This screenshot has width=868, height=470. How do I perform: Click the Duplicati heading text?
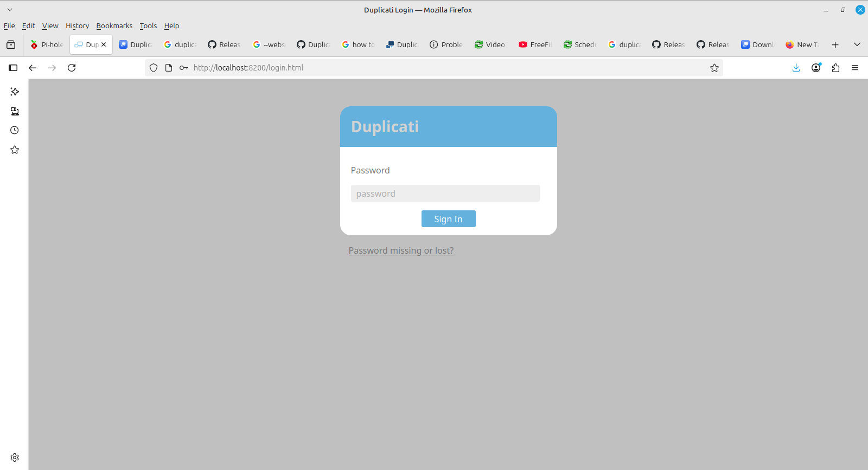tap(385, 127)
